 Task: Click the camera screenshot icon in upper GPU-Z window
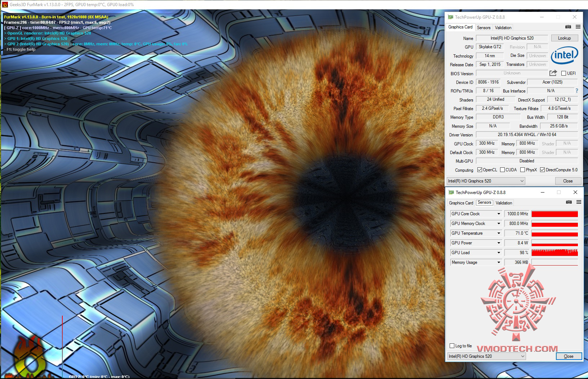tap(568, 27)
